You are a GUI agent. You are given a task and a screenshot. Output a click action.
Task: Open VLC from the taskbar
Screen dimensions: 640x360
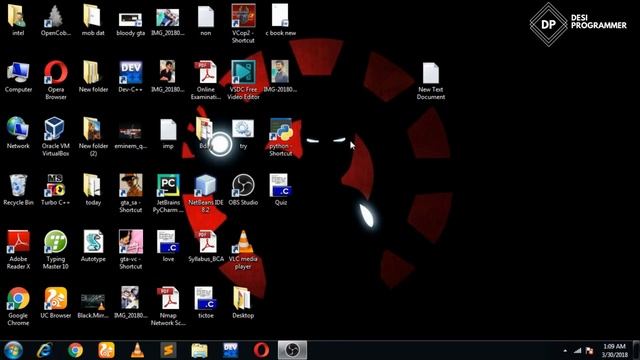pyautogui.click(x=137, y=351)
